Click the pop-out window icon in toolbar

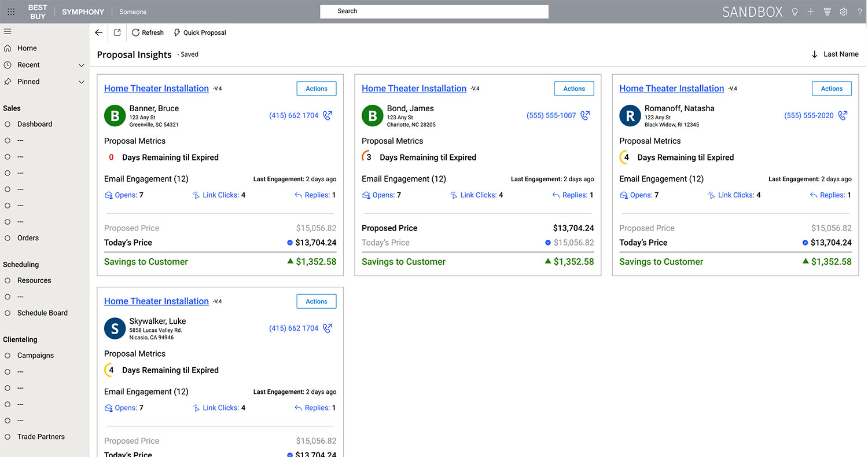click(x=117, y=33)
